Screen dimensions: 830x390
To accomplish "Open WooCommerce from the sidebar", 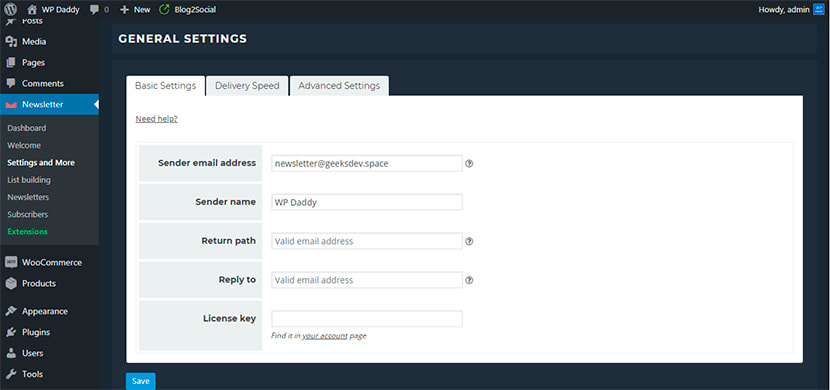I will (x=49, y=262).
